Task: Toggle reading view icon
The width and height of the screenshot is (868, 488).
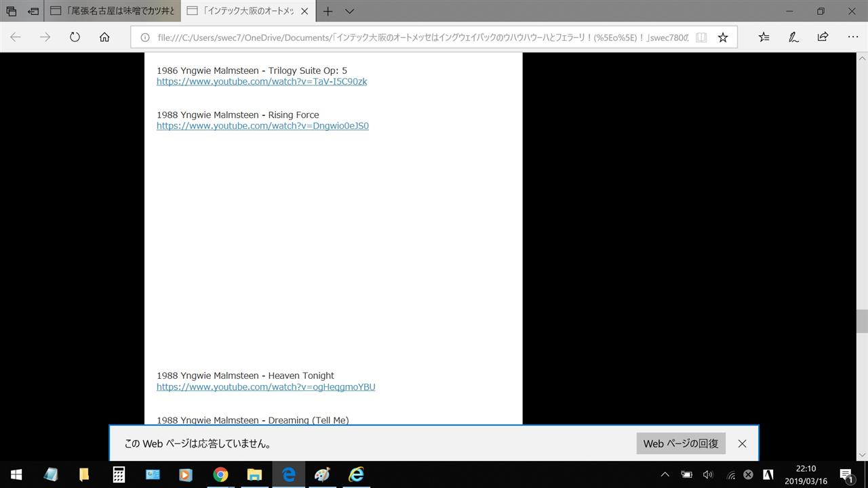Action: (x=701, y=37)
